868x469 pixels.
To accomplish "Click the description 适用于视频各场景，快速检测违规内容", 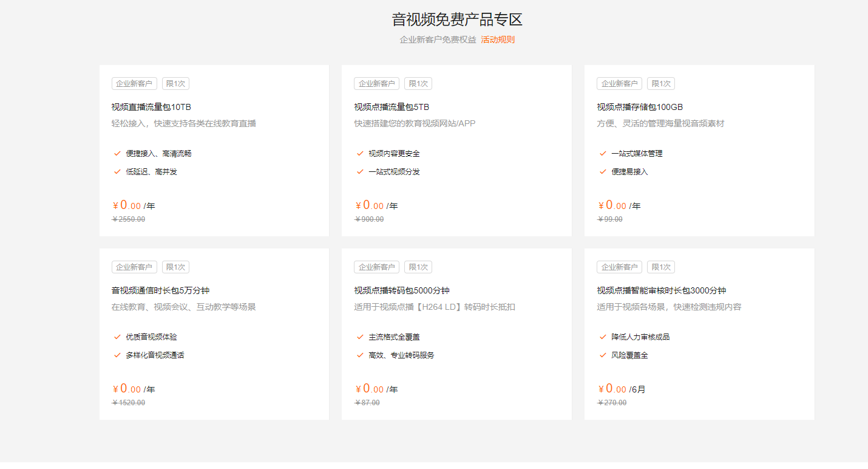I will (x=669, y=307).
